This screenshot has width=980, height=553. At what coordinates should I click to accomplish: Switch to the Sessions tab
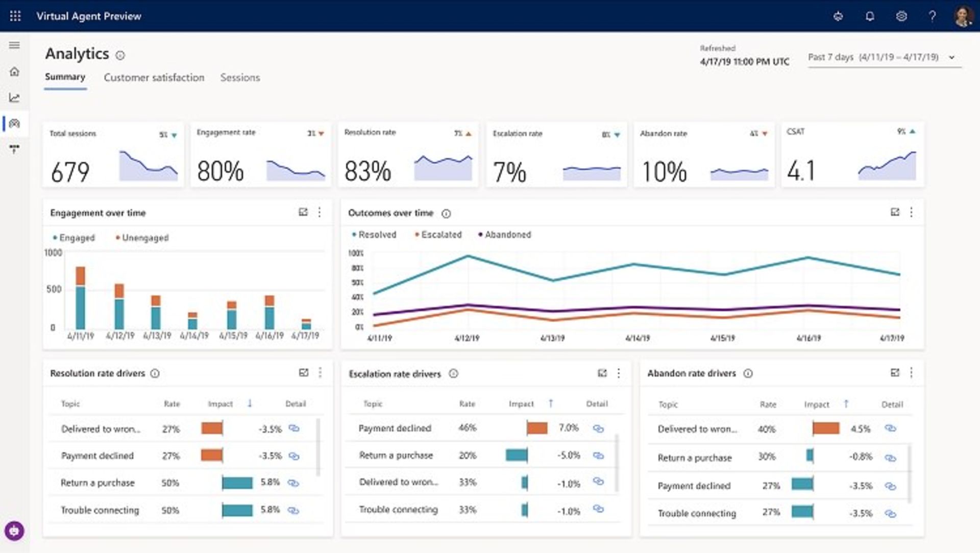[240, 78]
